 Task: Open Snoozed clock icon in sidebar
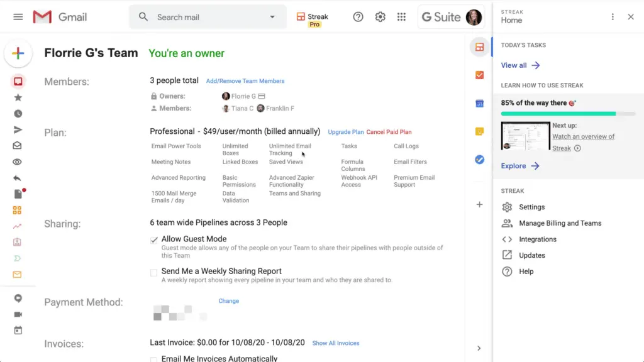coord(18,114)
